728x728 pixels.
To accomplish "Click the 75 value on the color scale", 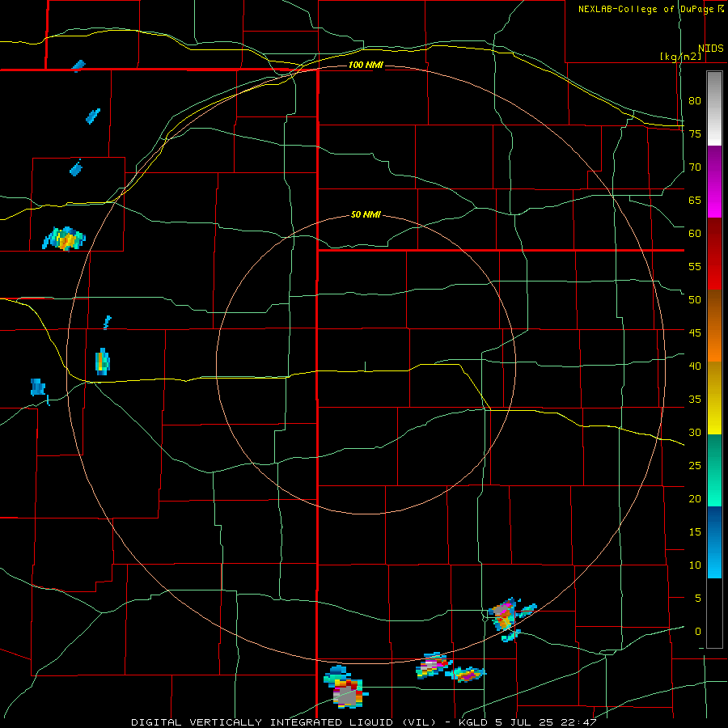I will pyautogui.click(x=695, y=133).
